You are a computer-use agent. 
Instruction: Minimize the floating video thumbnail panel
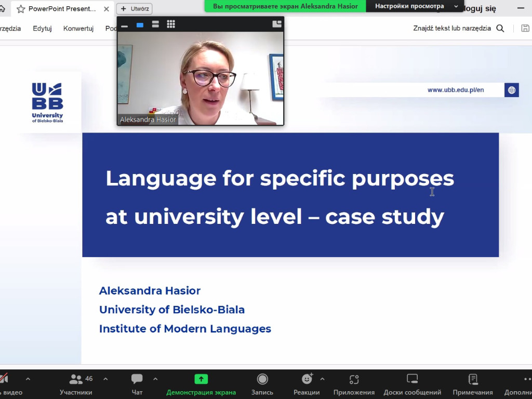tap(125, 25)
